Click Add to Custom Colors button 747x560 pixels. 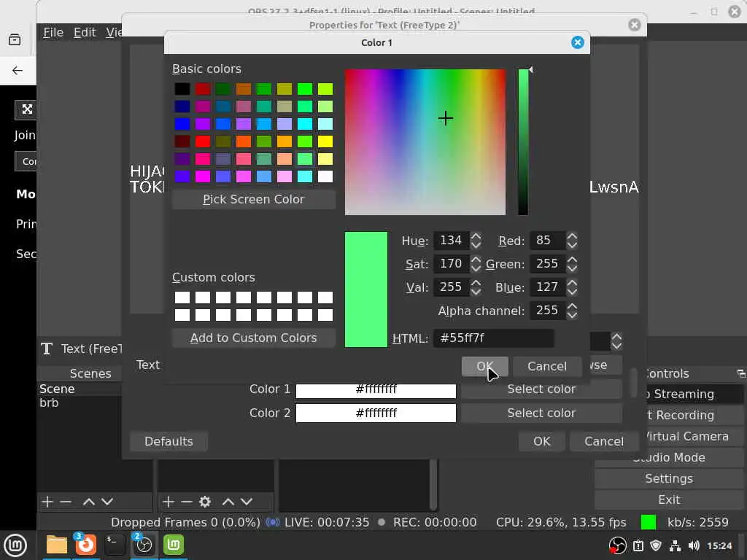point(253,338)
